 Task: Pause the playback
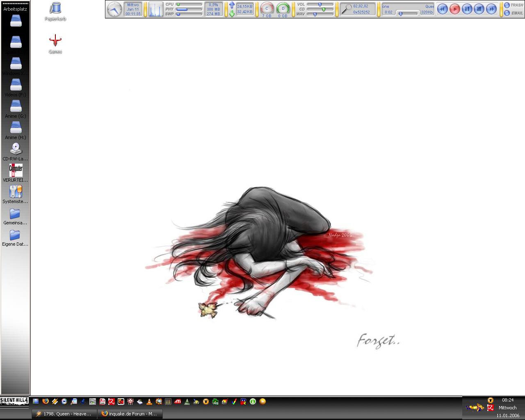point(467,9)
